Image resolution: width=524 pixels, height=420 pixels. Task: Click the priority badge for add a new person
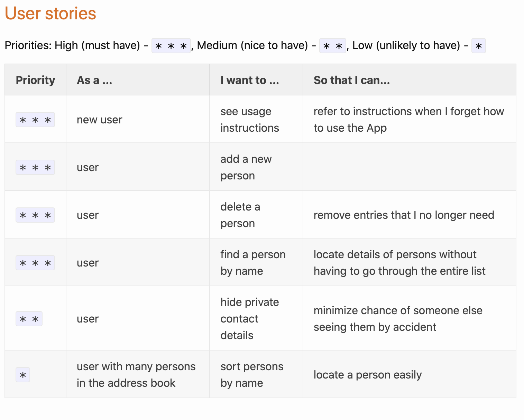[x=35, y=167]
